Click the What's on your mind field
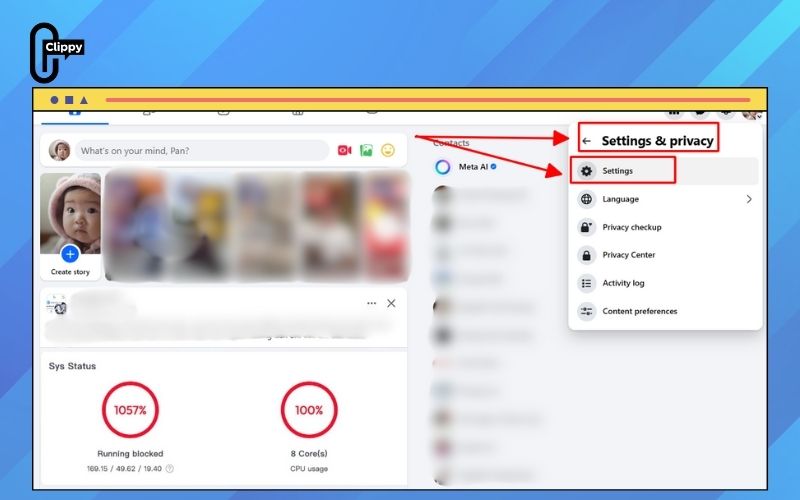Viewport: 800px width, 500px height. click(x=202, y=151)
